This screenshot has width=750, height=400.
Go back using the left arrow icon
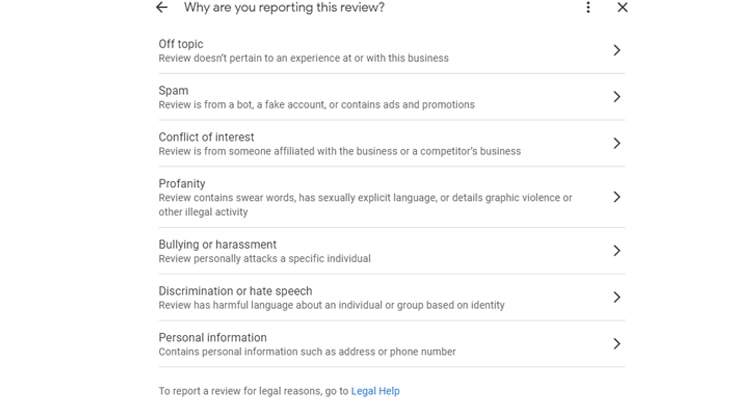pos(162,8)
